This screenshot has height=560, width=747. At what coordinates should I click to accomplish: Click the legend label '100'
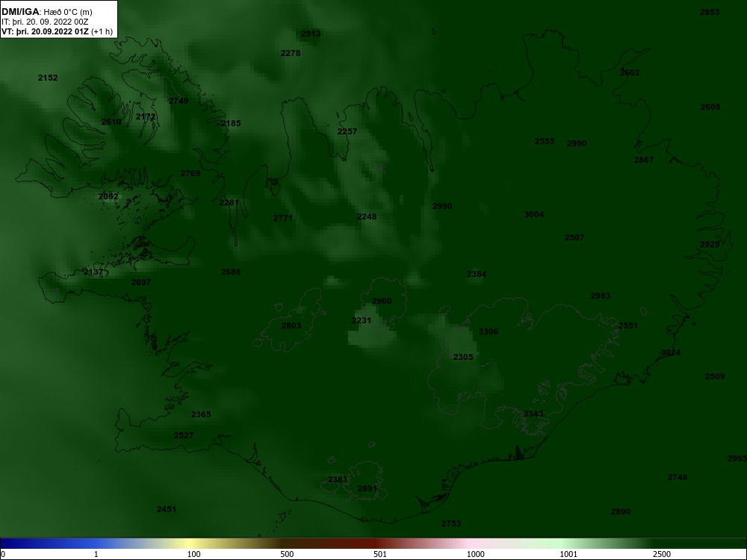(x=193, y=555)
